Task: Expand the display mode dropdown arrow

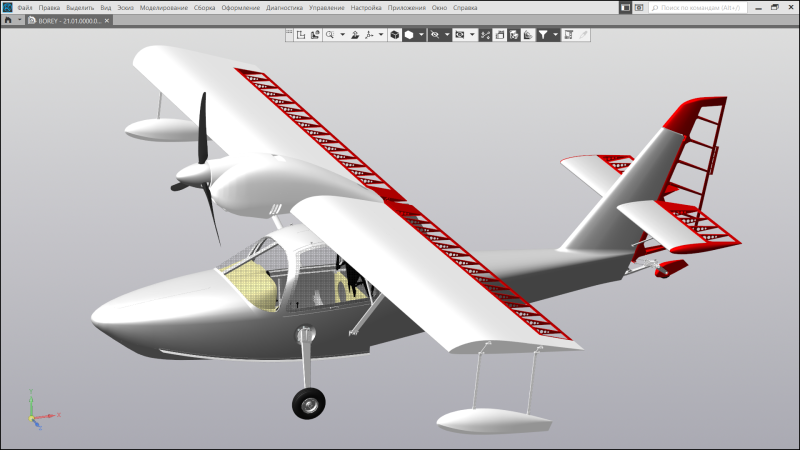Action: point(421,35)
